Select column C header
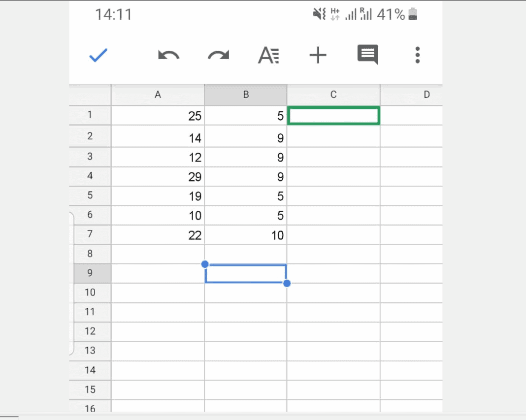The image size is (526, 420). (333, 95)
